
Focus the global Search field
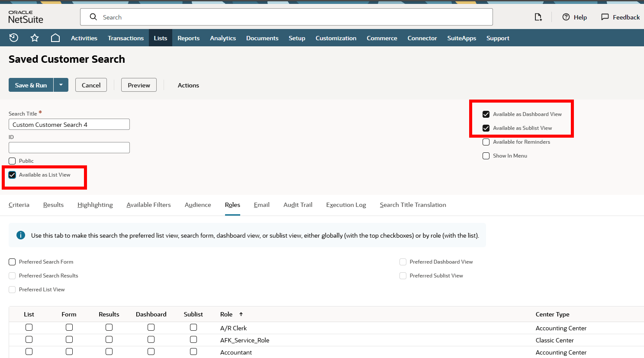pos(287,17)
